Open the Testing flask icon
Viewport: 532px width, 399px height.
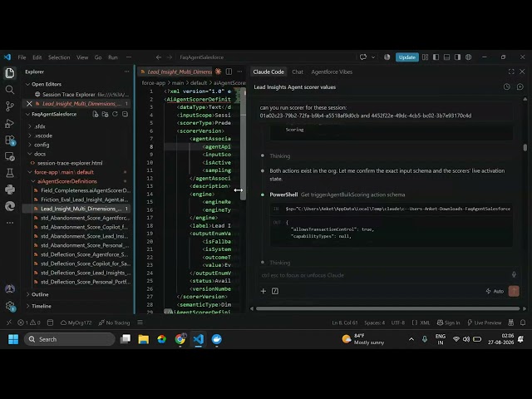[10, 173]
